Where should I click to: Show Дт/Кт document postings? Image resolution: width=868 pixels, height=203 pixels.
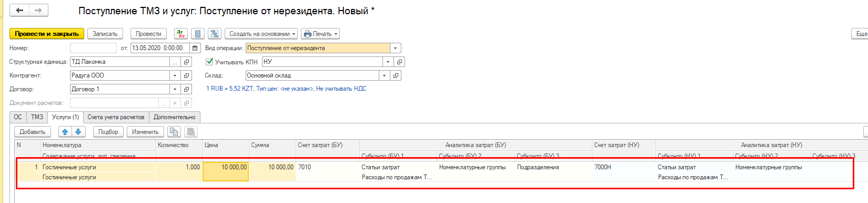[x=181, y=34]
